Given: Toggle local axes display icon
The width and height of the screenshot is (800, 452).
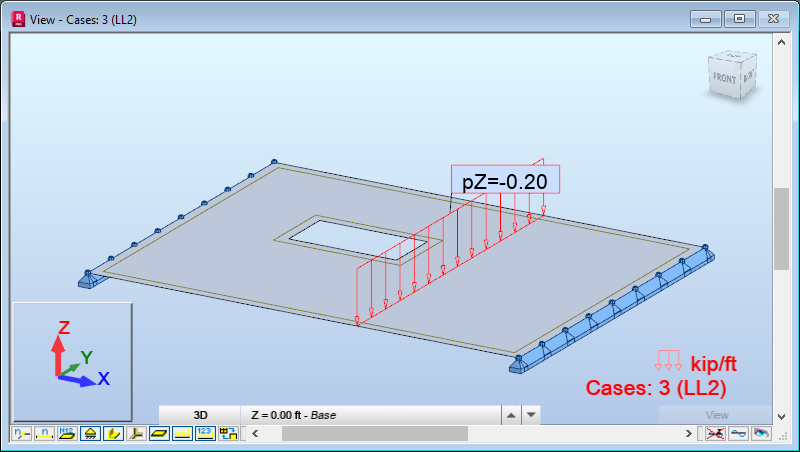Looking at the screenshot, I should point(136,434).
